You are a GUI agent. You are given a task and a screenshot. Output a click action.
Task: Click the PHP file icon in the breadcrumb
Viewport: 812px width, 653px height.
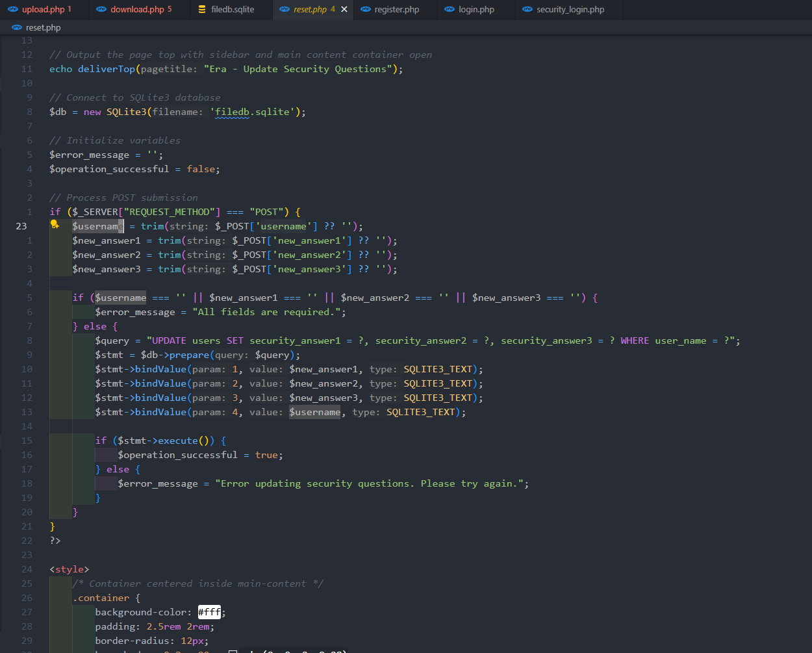tap(17, 27)
